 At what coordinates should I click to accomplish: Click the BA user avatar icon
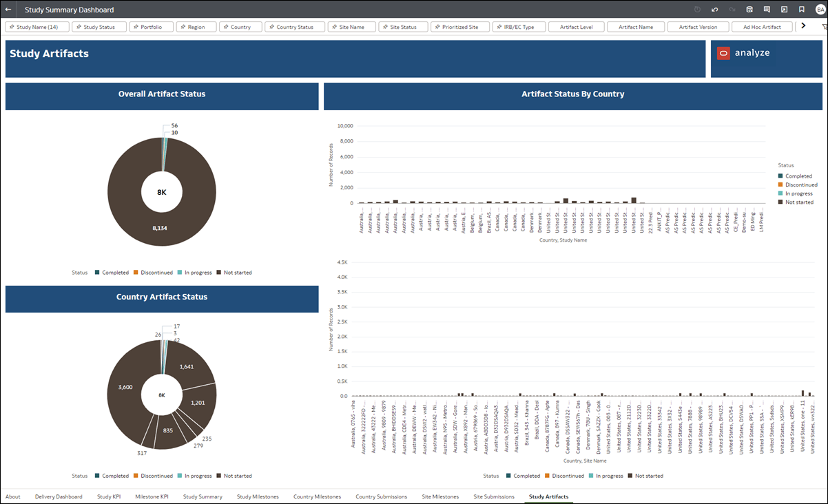(819, 10)
